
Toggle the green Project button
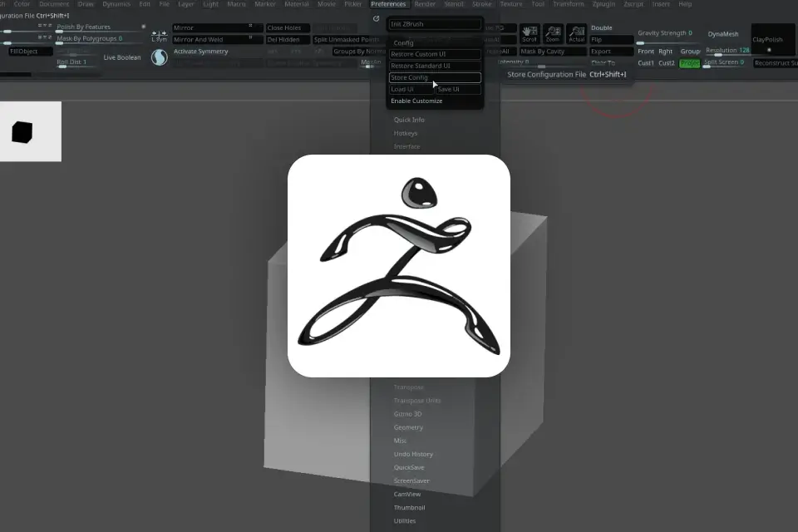click(x=690, y=63)
